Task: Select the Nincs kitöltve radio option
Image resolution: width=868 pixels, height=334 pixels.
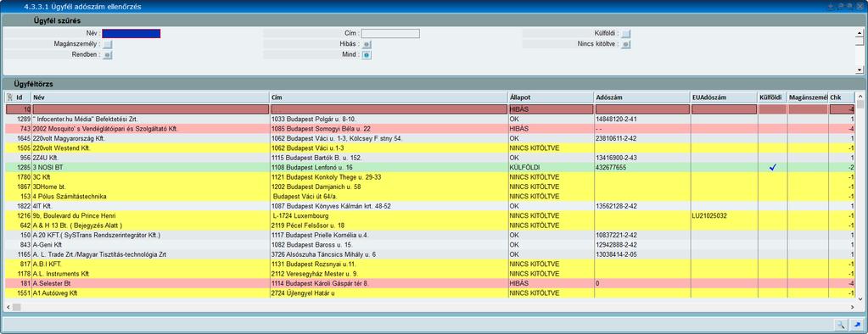Action: [625, 44]
